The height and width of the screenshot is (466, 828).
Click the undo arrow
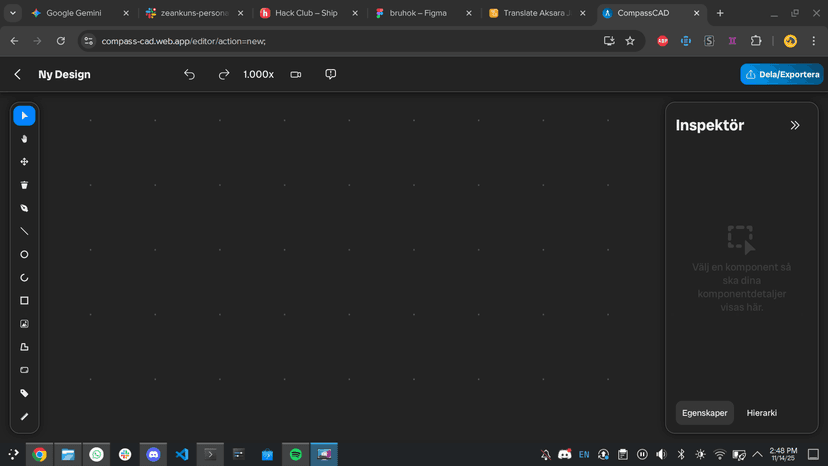pos(189,75)
